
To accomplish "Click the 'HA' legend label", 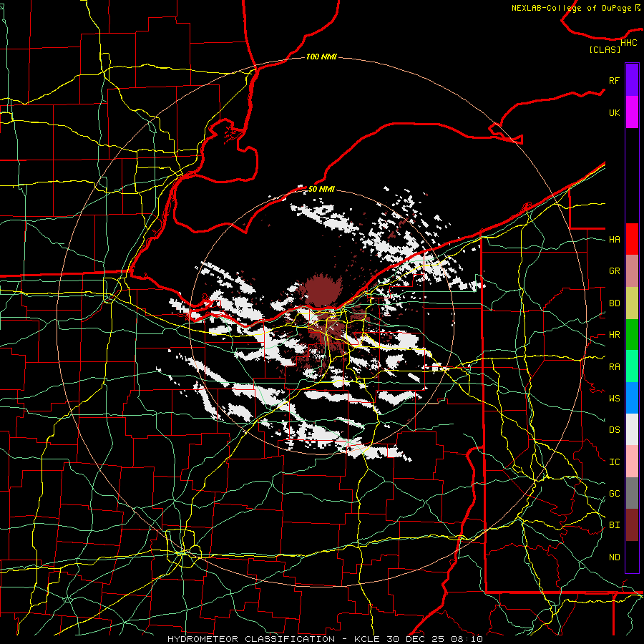I will tap(614, 240).
